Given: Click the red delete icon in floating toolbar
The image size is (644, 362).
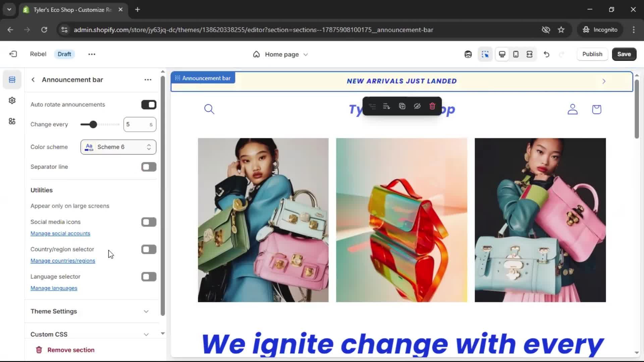Looking at the screenshot, I should pyautogui.click(x=432, y=106).
